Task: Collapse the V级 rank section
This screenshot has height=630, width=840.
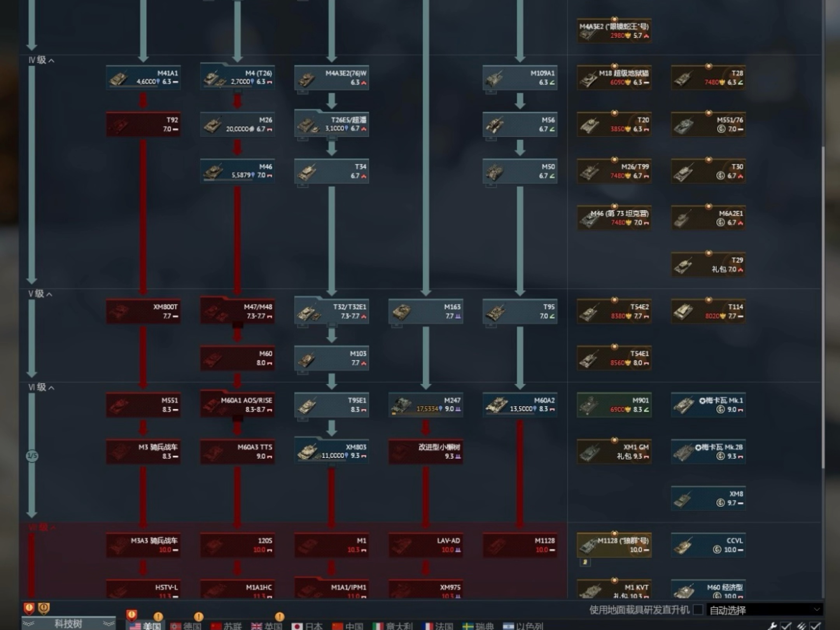Action: pos(40,294)
